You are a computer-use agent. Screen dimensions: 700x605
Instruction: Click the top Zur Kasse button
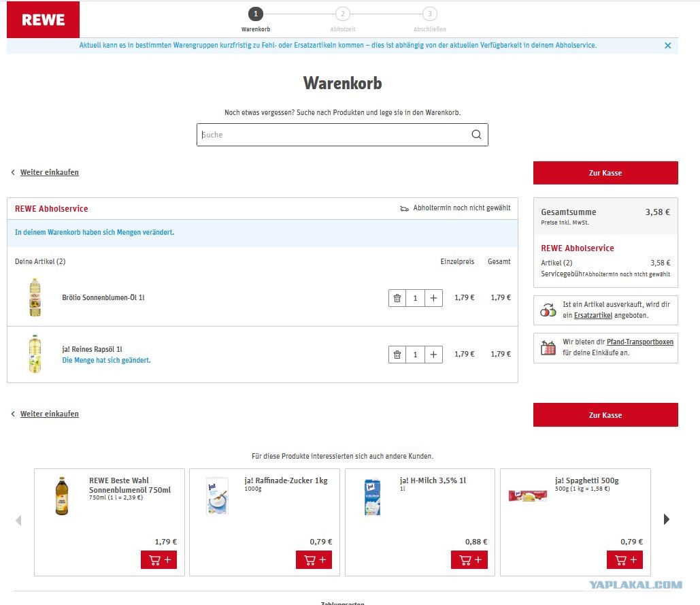605,173
